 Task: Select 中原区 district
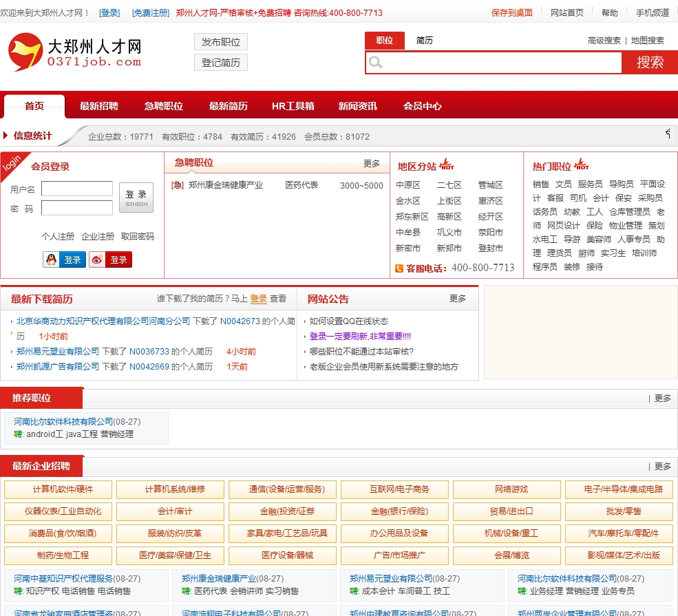pos(408,185)
